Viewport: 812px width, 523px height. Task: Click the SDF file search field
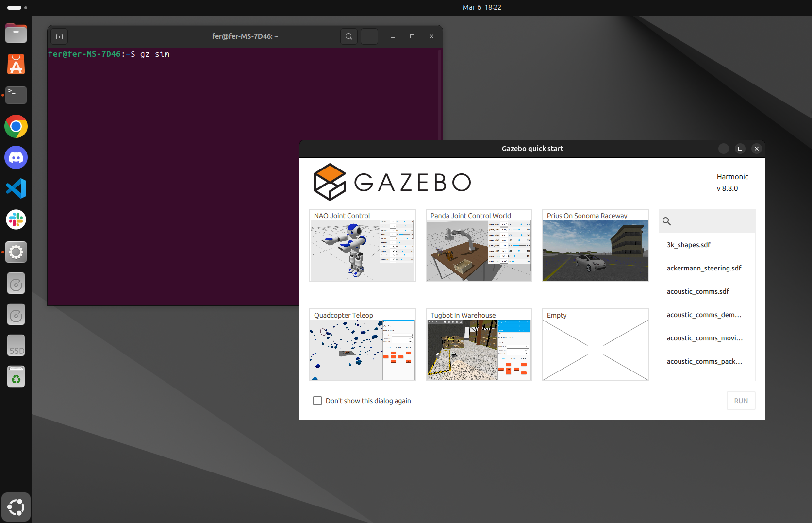711,221
